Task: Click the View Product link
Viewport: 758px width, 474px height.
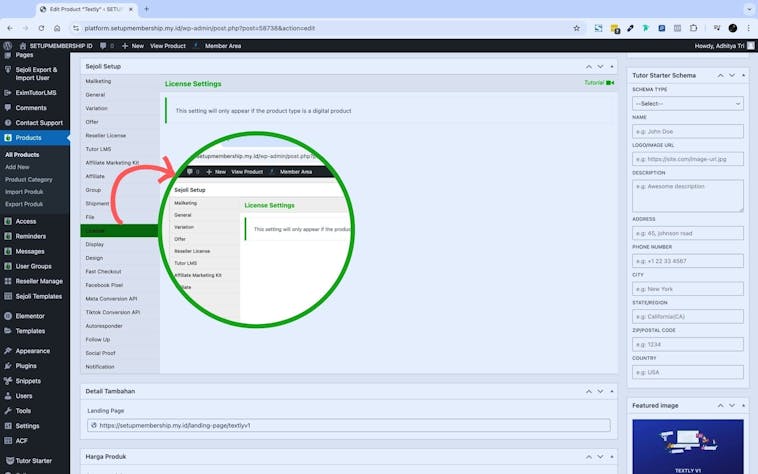Action: tap(168, 46)
